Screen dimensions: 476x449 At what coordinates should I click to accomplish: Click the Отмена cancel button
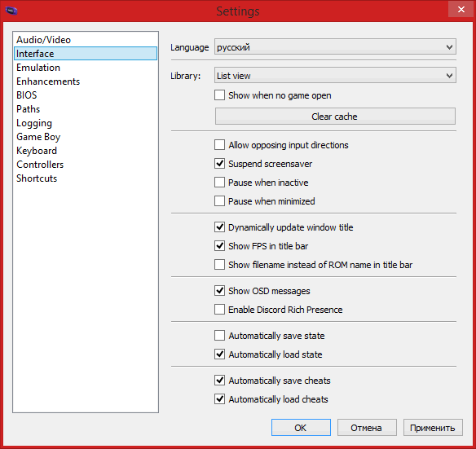[x=367, y=428]
